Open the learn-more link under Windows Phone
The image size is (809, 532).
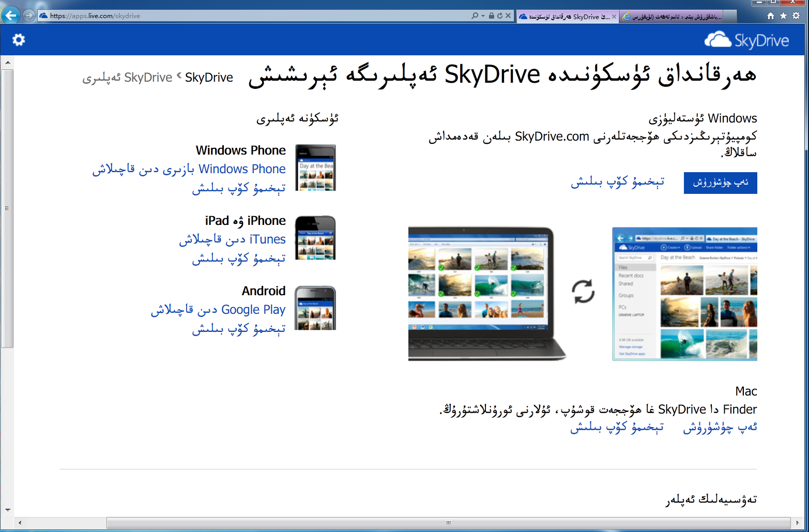tap(239, 188)
